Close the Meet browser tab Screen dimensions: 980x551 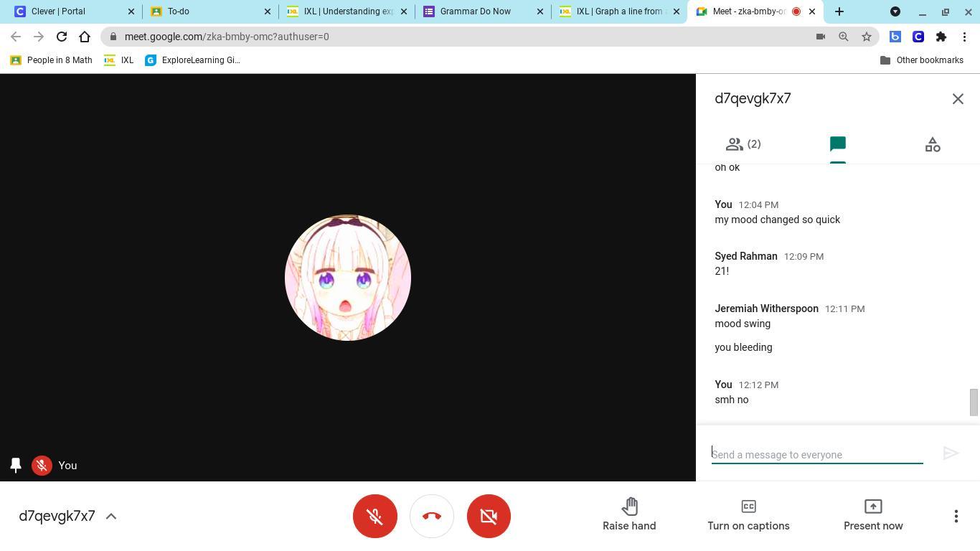812,11
